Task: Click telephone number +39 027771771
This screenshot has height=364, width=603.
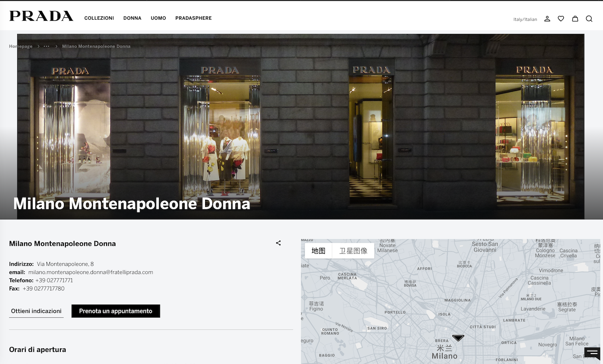Action: [x=54, y=280]
